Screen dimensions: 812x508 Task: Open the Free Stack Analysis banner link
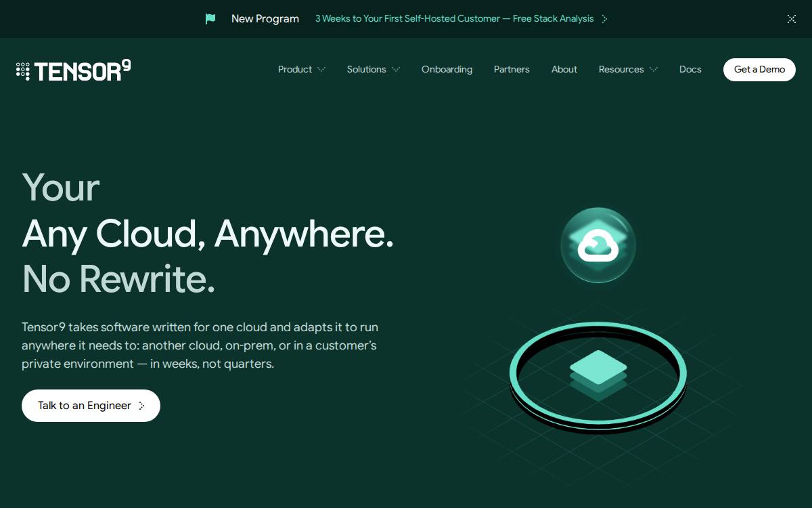pyautogui.click(x=454, y=19)
